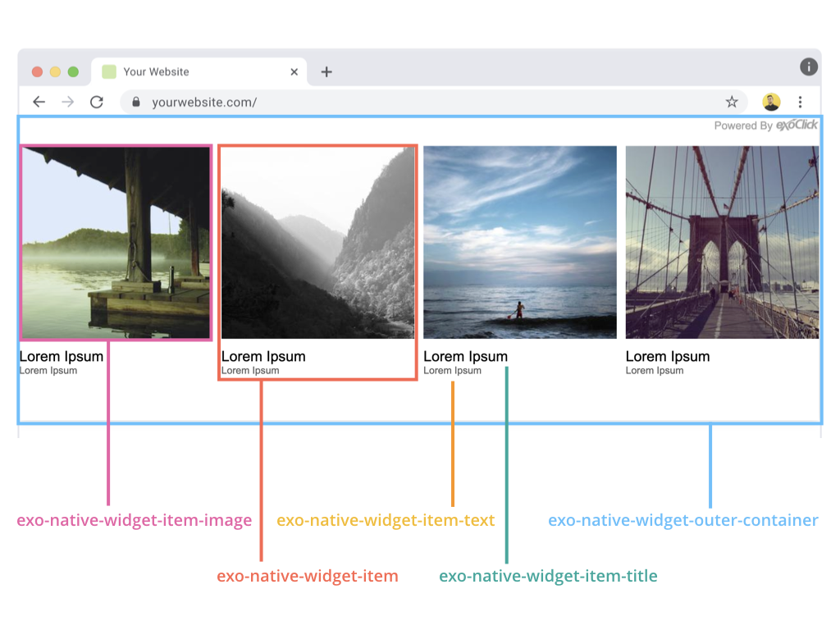The image size is (840, 630).
Task: Click the tab favicon to expand tab options
Action: [x=107, y=72]
